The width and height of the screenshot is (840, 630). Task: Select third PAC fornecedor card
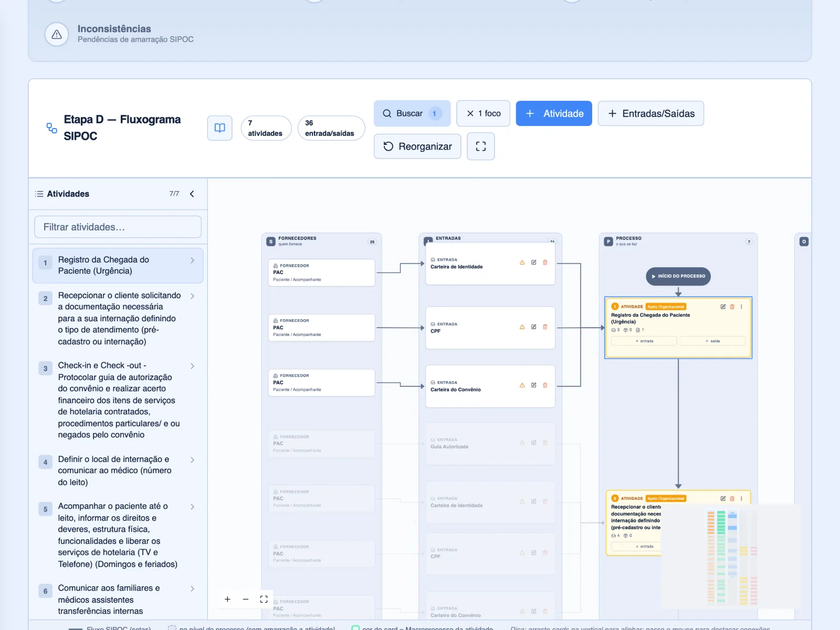coord(321,383)
